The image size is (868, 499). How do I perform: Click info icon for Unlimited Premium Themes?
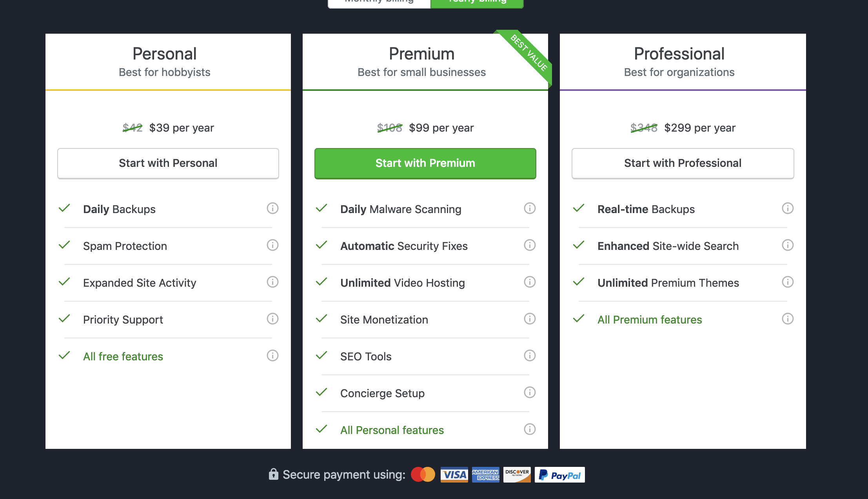788,282
